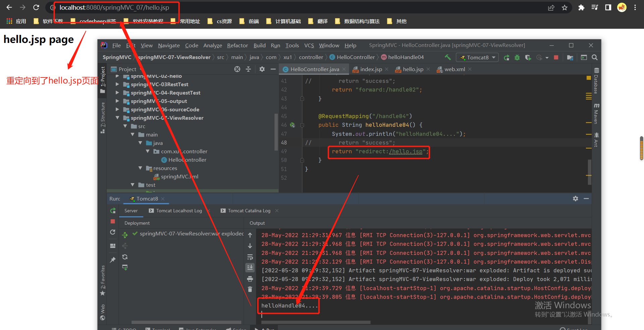Screen dimensions: 644x330
Task: Rerun server icon in Run panel
Action: (x=113, y=211)
